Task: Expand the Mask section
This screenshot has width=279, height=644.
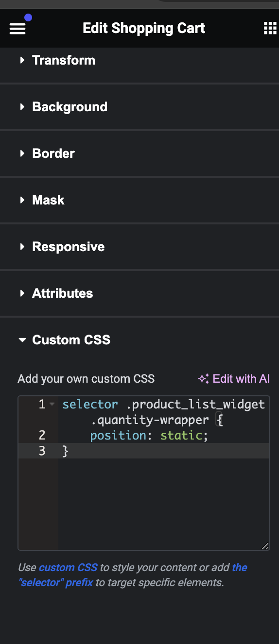Action: tap(139, 200)
